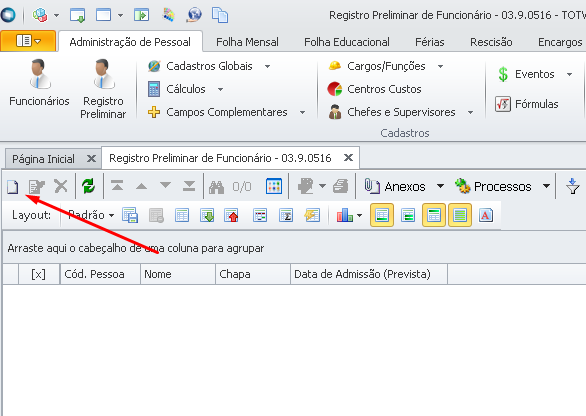Click the green refresh arrows icon
The image size is (586, 416).
[x=89, y=186]
